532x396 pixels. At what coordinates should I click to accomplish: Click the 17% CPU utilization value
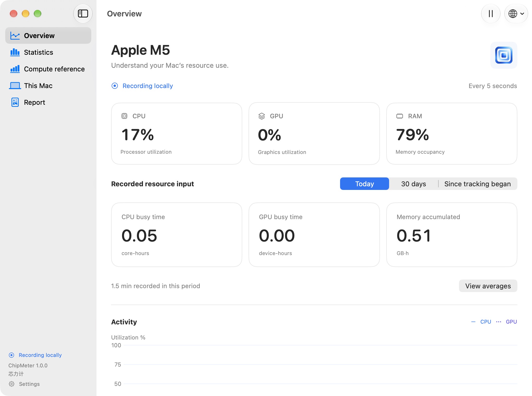click(x=138, y=135)
